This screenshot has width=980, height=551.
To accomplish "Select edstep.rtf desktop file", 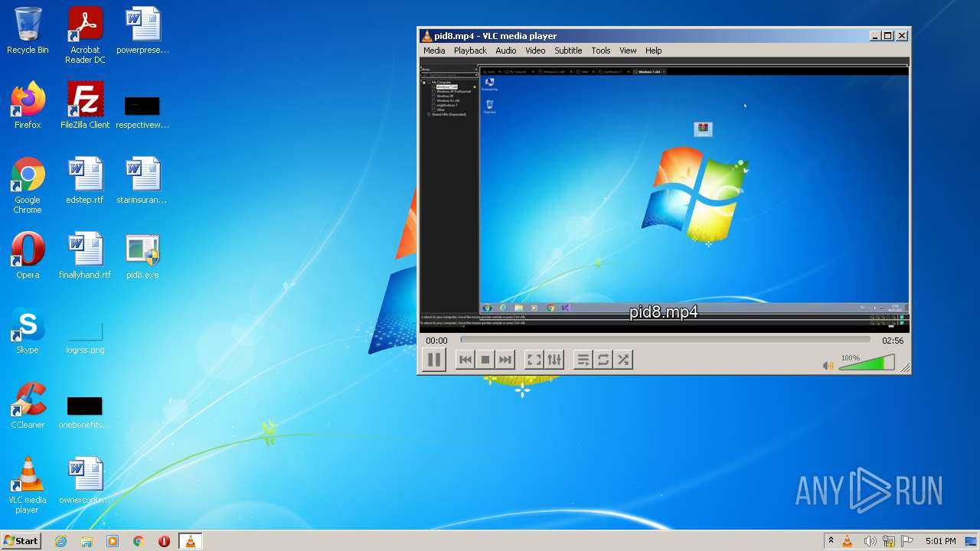I will tap(85, 181).
